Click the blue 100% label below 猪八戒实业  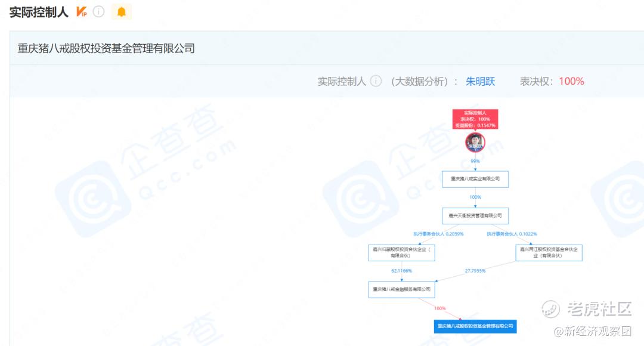(x=475, y=197)
